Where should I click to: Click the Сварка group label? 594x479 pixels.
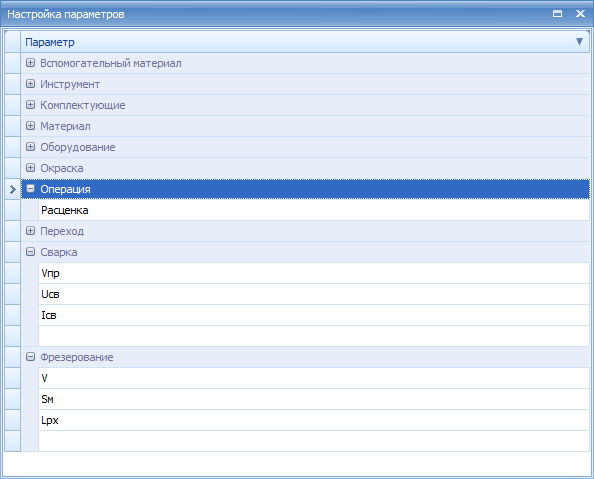click(x=59, y=252)
